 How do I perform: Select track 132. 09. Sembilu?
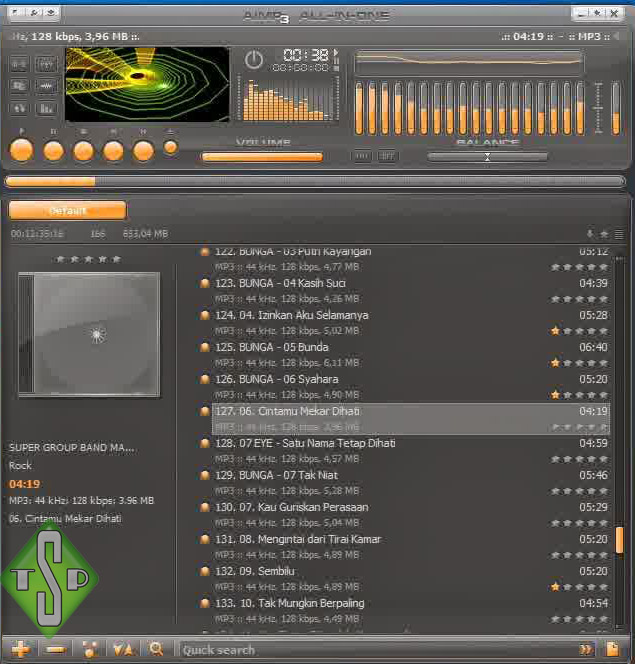click(411, 578)
